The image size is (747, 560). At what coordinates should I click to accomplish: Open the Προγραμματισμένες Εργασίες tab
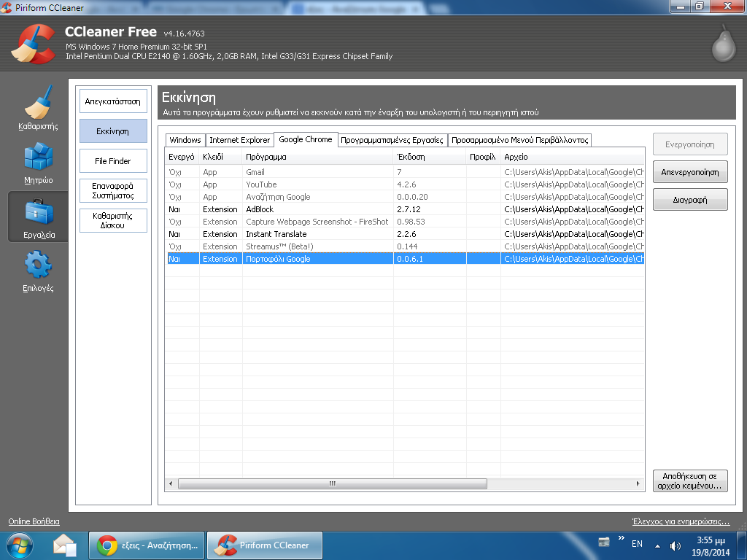pos(392,140)
